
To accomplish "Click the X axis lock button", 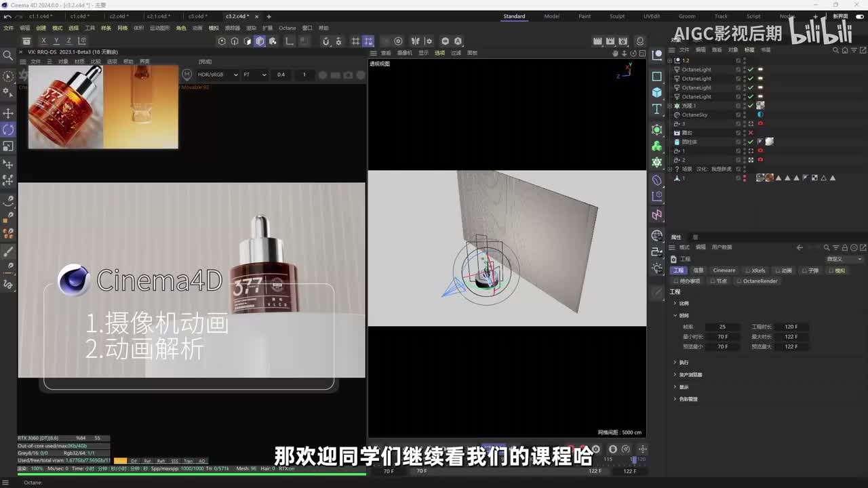I will (x=43, y=41).
